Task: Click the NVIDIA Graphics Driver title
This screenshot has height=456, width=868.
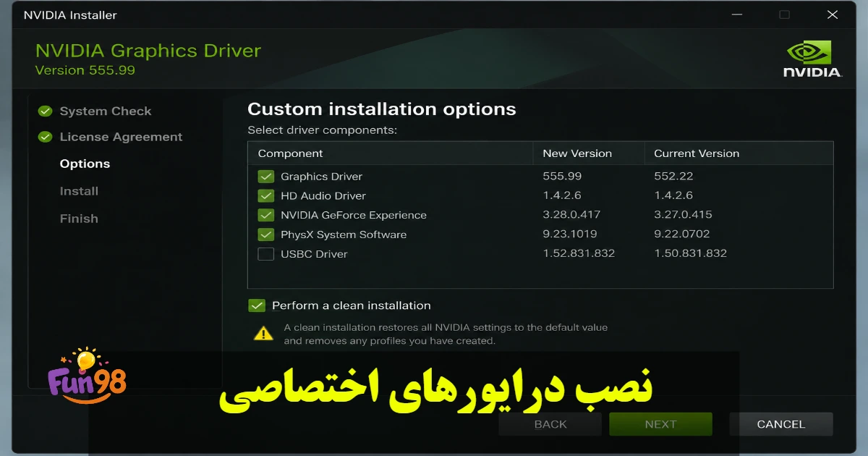Action: [x=148, y=51]
